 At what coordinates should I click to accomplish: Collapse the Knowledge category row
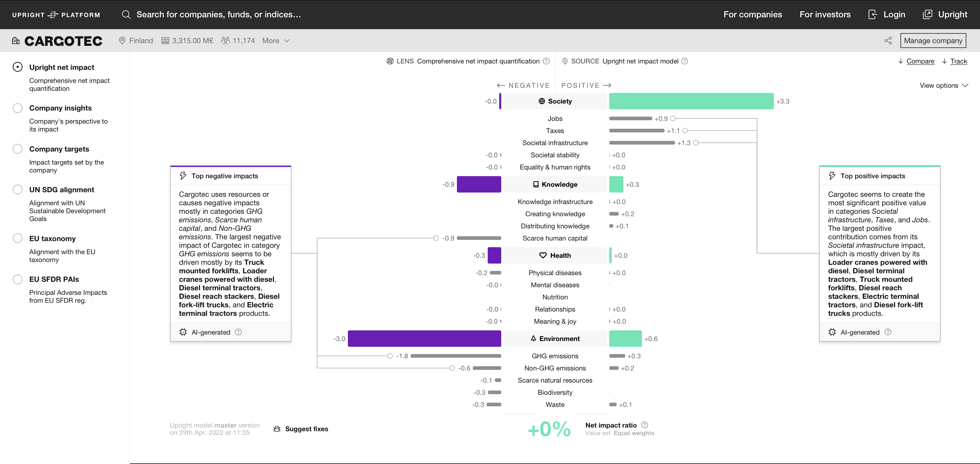555,185
